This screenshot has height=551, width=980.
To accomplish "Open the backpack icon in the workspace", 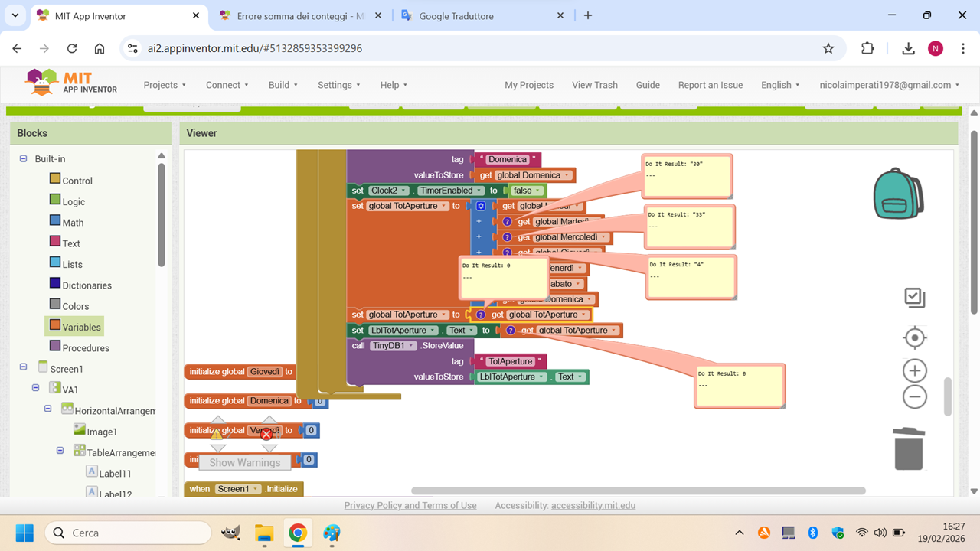I will click(899, 194).
